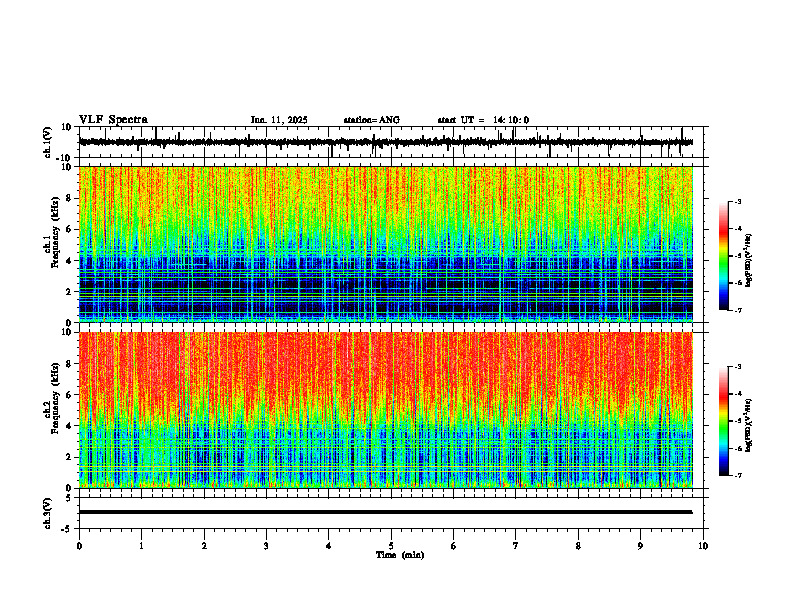This screenshot has width=792, height=612.
Task: Click the "8" kHz tick on ch.1 spectrogram axis
Action: click(70, 198)
